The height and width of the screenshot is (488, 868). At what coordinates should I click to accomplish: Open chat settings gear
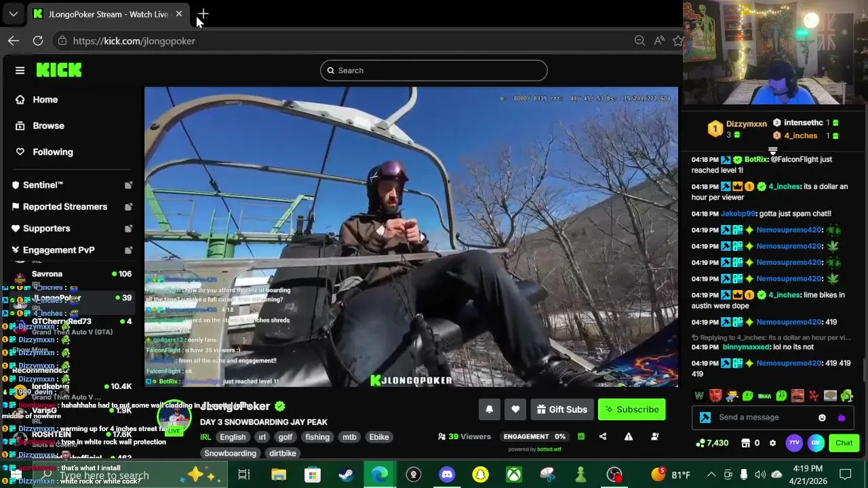772,443
